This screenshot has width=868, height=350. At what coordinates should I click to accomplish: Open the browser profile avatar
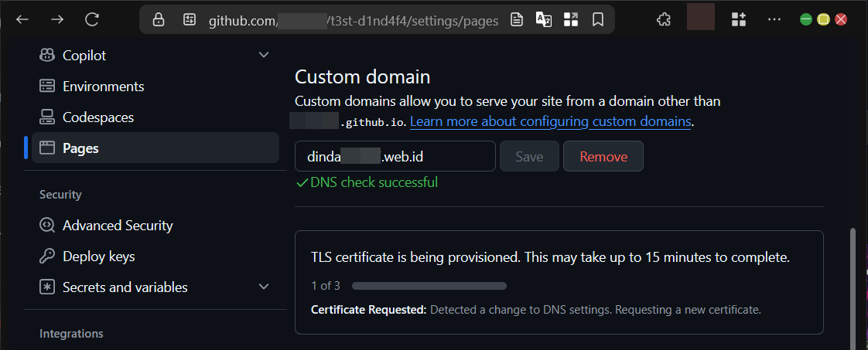pos(701,17)
